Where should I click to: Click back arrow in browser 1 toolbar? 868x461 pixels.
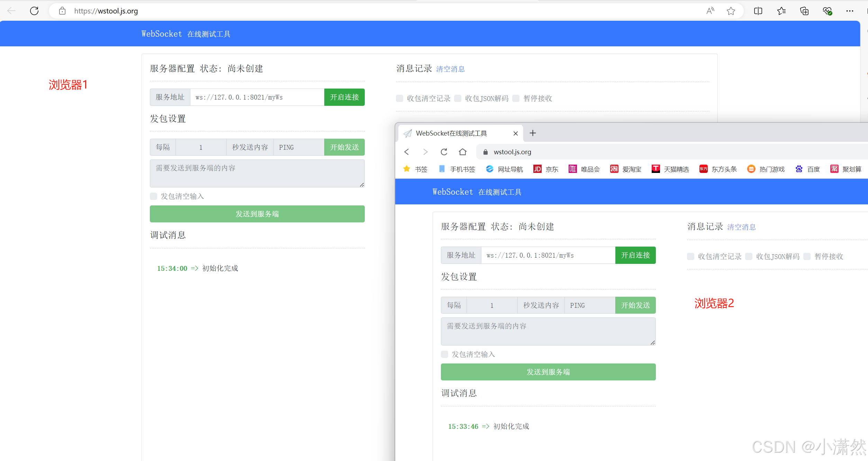(x=11, y=11)
